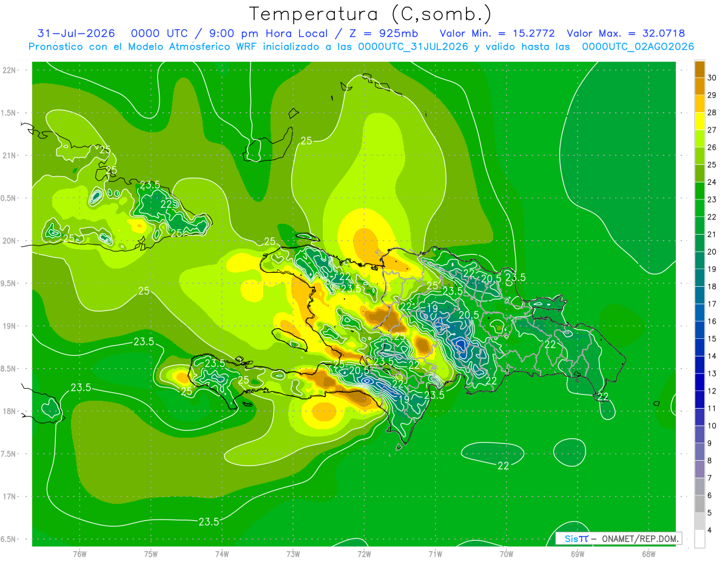The height and width of the screenshot is (562, 728).
Task: Click the '19N' latitude axis label
Action: click(9, 326)
